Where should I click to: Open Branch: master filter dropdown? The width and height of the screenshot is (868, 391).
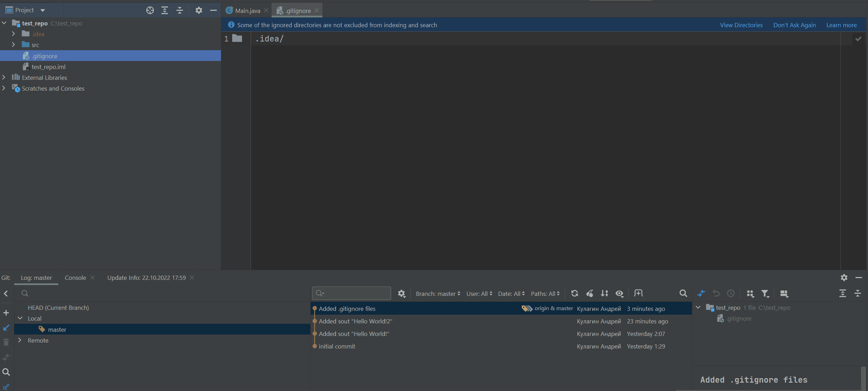click(x=438, y=294)
